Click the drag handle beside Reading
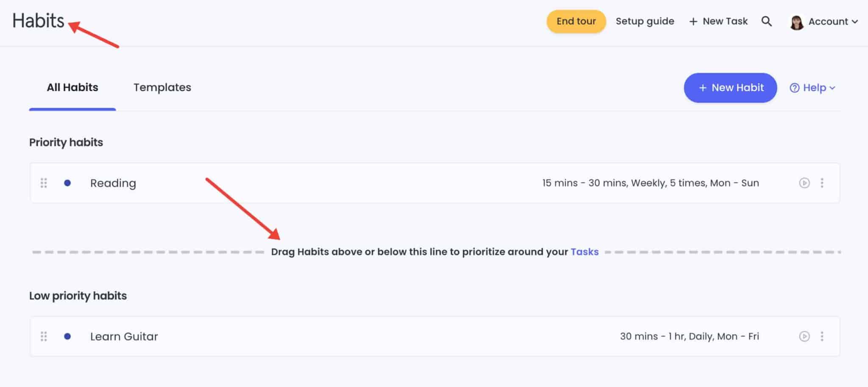 pos(44,183)
